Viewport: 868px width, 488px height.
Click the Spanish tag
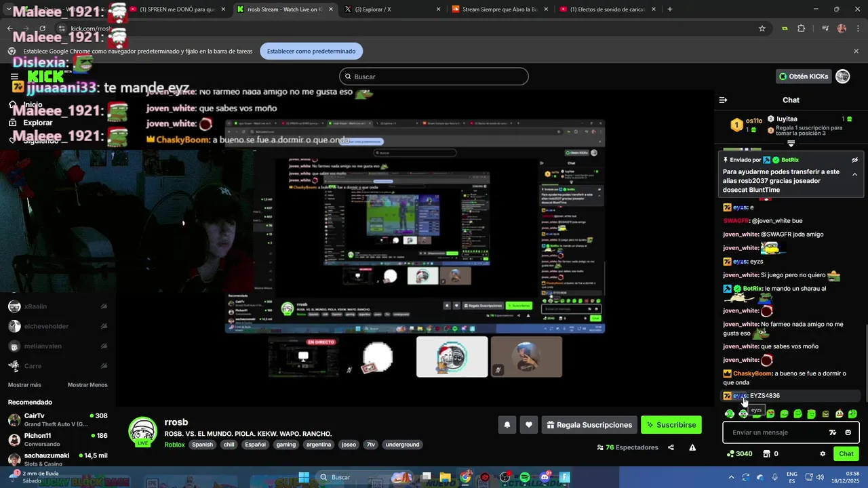[x=202, y=445]
